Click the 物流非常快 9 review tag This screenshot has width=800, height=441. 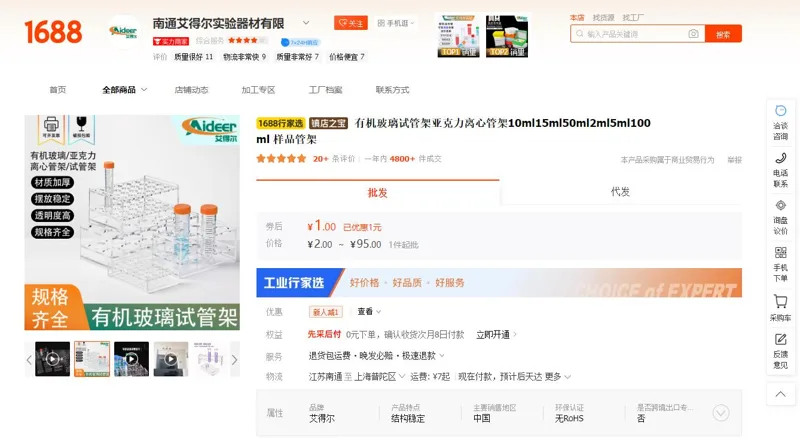(244, 57)
